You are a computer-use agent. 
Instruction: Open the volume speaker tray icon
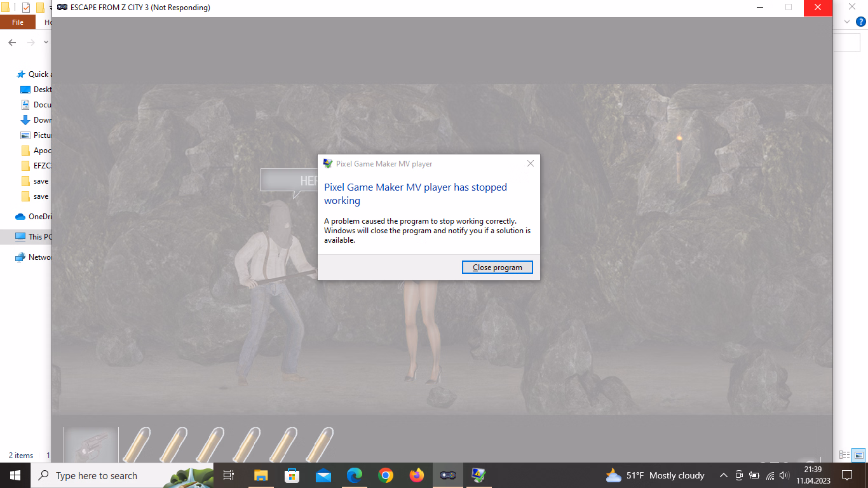pos(785,475)
